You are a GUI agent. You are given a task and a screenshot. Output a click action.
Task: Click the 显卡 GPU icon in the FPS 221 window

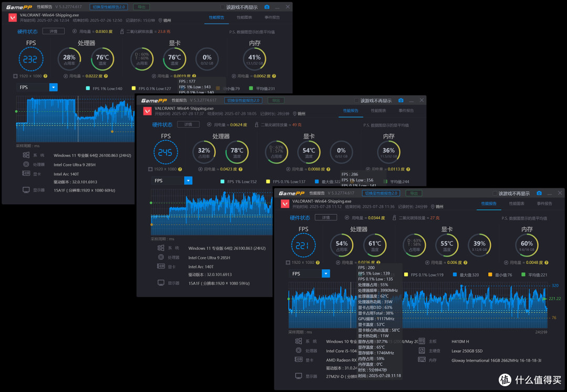click(x=299, y=360)
